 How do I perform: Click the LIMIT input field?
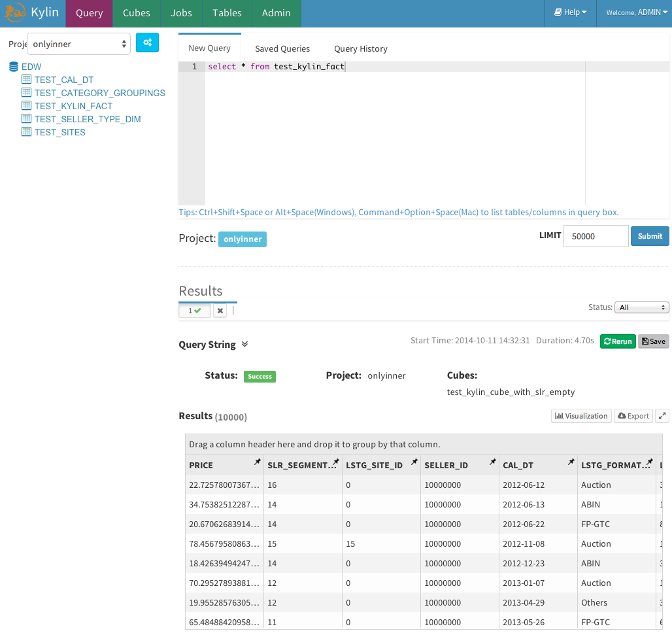pos(596,236)
